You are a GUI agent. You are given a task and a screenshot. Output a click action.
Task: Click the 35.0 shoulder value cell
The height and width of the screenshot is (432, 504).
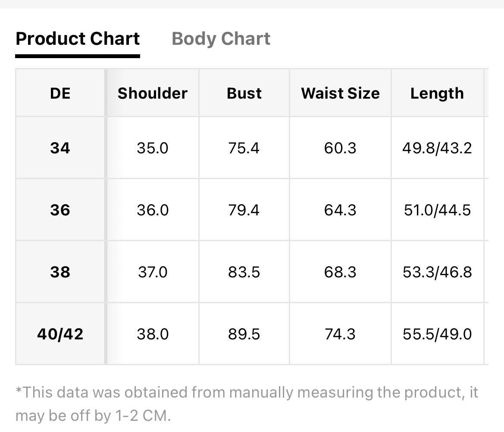tap(152, 148)
